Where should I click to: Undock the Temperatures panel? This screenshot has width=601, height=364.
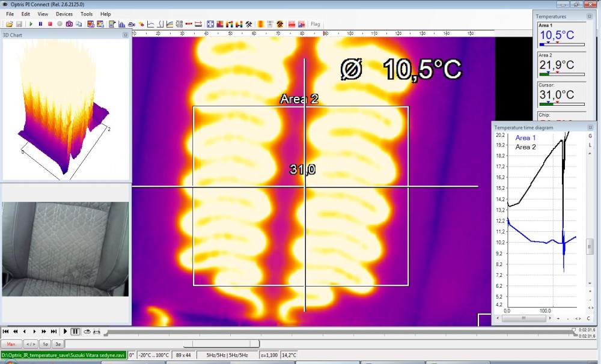(x=590, y=16)
